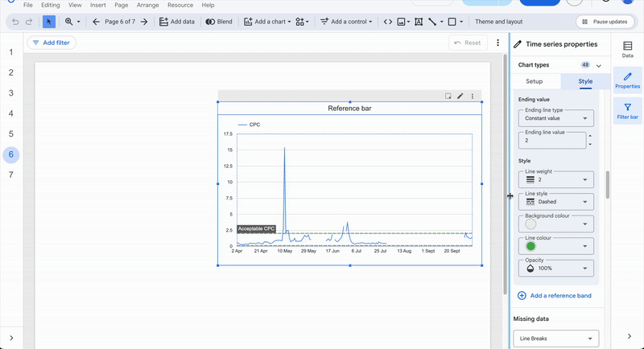The image size is (644, 349).
Task: Click the Add filter button
Action: click(x=52, y=43)
